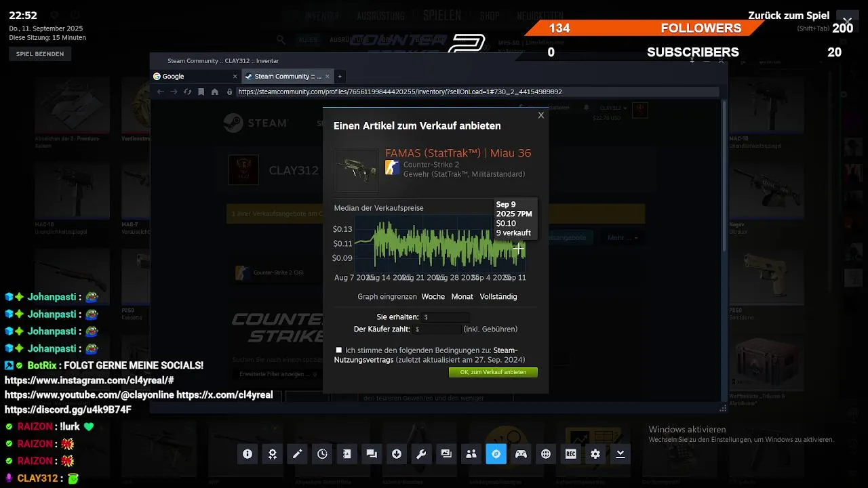
Task: Open the playtime clock icon
Action: click(322, 454)
